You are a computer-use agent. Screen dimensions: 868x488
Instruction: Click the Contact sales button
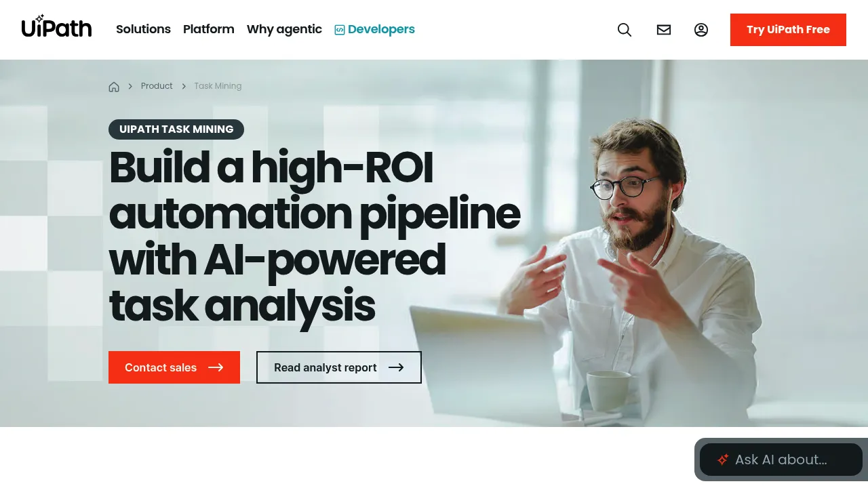point(174,367)
